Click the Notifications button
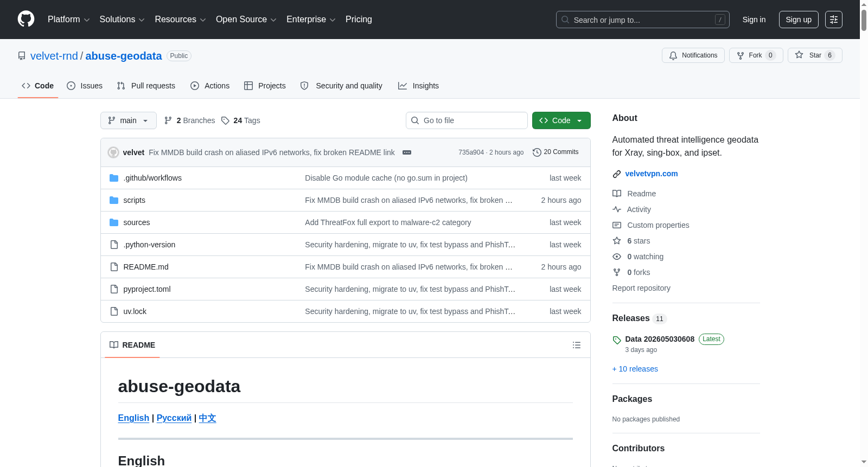The image size is (868, 467). tap(693, 55)
